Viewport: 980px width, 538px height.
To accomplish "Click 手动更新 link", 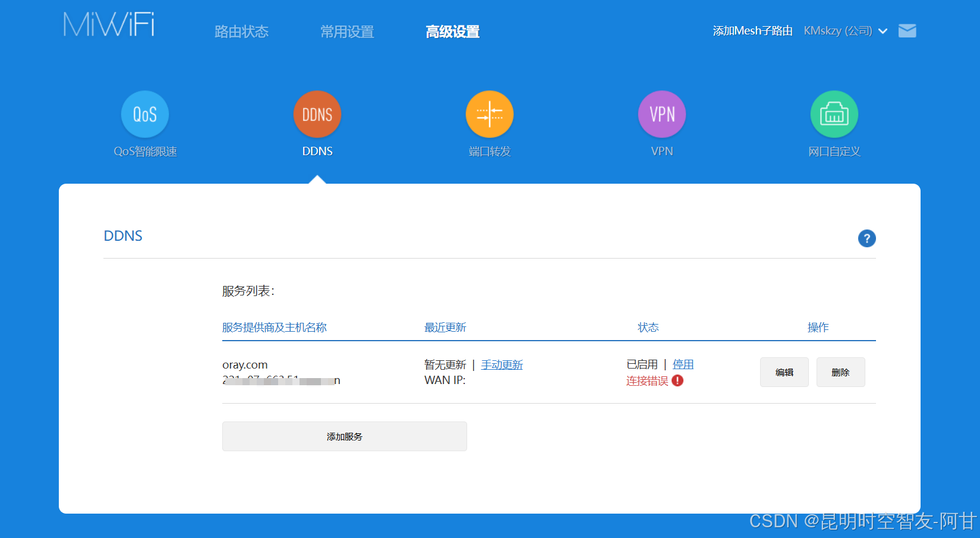I will (502, 364).
